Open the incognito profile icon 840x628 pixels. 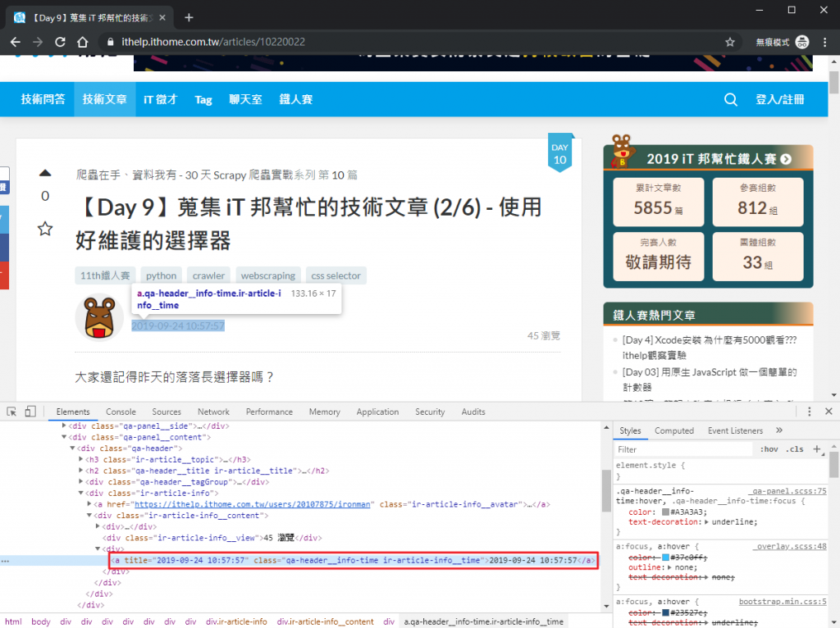pyautogui.click(x=802, y=42)
